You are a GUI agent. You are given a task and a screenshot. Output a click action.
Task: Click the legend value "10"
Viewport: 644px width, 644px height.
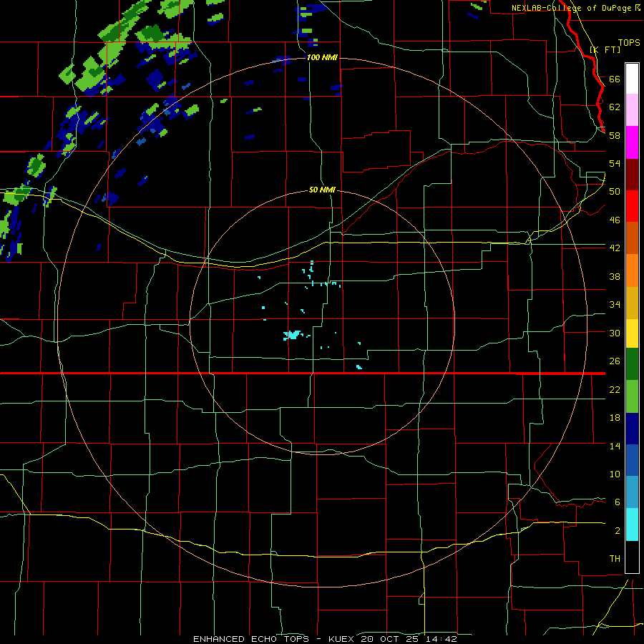click(615, 474)
